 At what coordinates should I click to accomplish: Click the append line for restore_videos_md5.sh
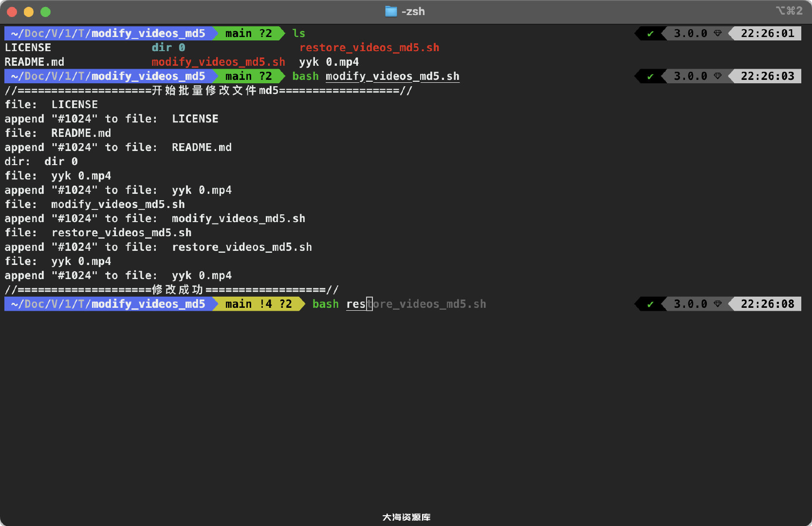tap(158, 247)
